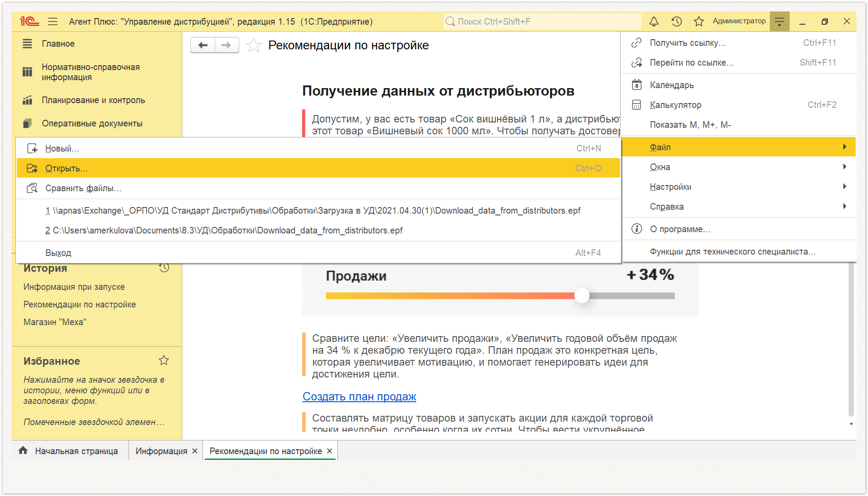Focus the Поиск Ctrl+Shift+F search field
Image resolution: width=868 pixels, height=496 pixels.
542,21
